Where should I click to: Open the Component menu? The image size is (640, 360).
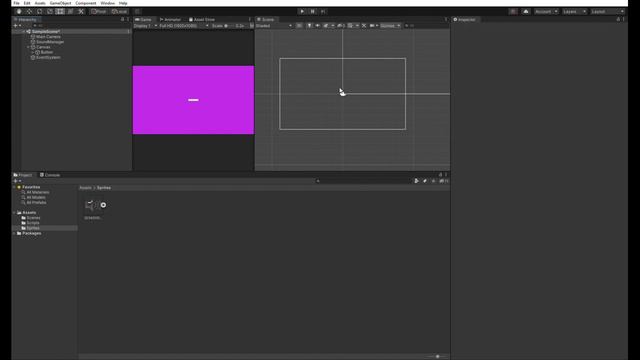(86, 3)
